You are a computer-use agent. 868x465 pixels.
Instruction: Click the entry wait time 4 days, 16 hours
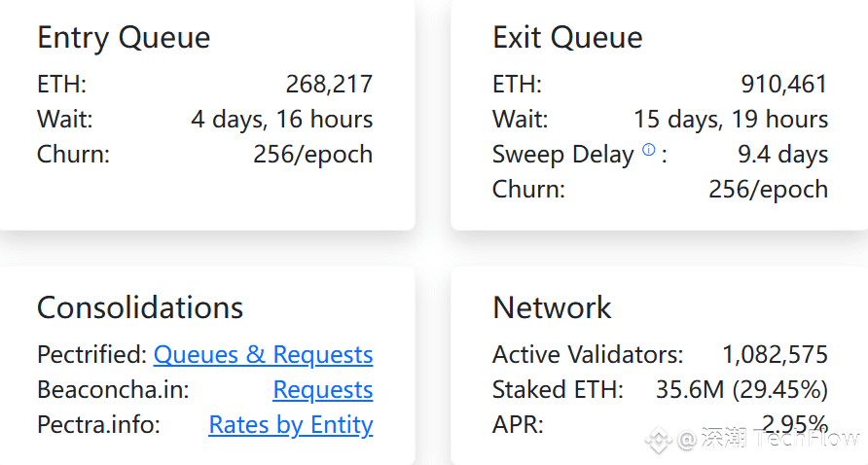click(282, 120)
